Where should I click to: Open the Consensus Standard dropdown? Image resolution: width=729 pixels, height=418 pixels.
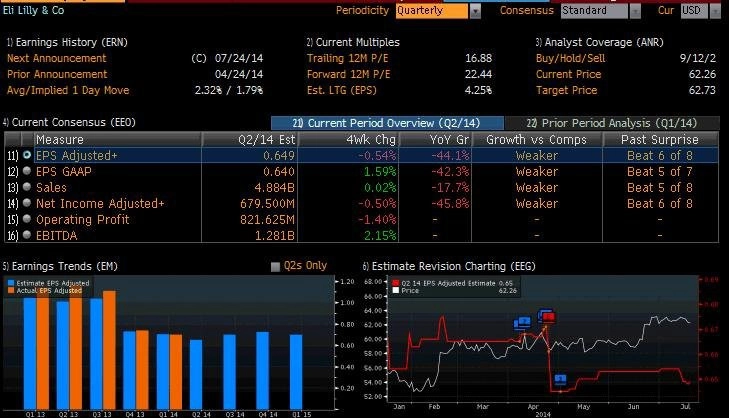pos(594,11)
